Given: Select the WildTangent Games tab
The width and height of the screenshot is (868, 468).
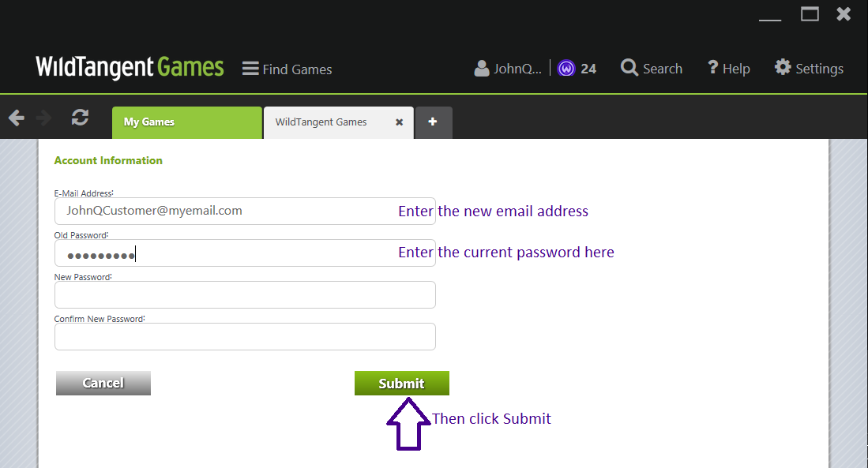Looking at the screenshot, I should [320, 122].
